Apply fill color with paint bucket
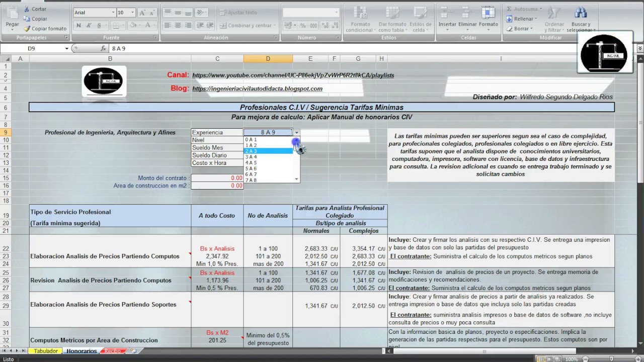Screen dimensions: 644x362 pyautogui.click(x=133, y=25)
